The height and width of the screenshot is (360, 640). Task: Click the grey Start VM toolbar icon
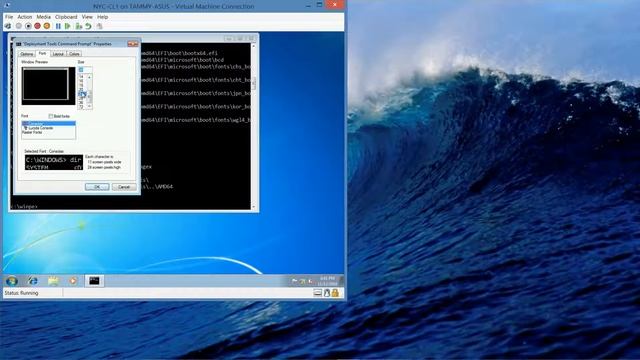(x=18, y=26)
